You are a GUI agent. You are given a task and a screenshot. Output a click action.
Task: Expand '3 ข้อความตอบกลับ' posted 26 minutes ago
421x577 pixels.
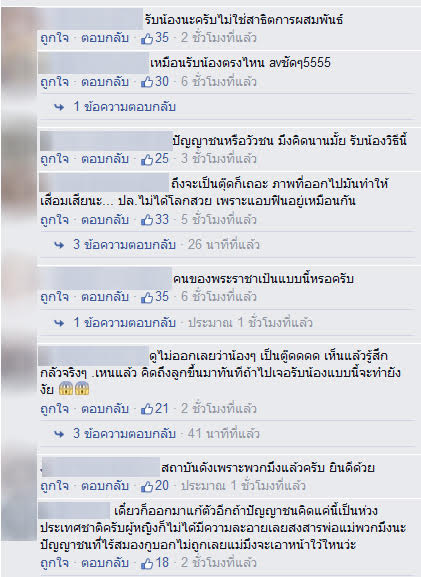(x=124, y=245)
